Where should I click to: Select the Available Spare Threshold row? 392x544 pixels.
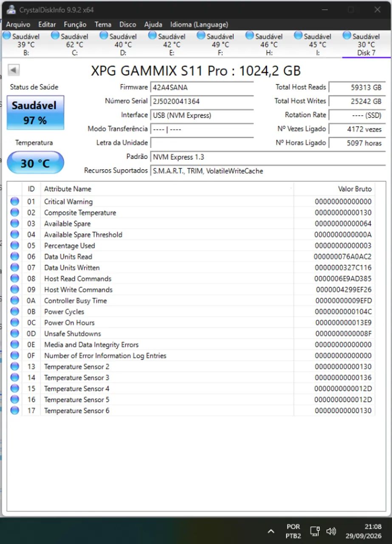coord(191,235)
